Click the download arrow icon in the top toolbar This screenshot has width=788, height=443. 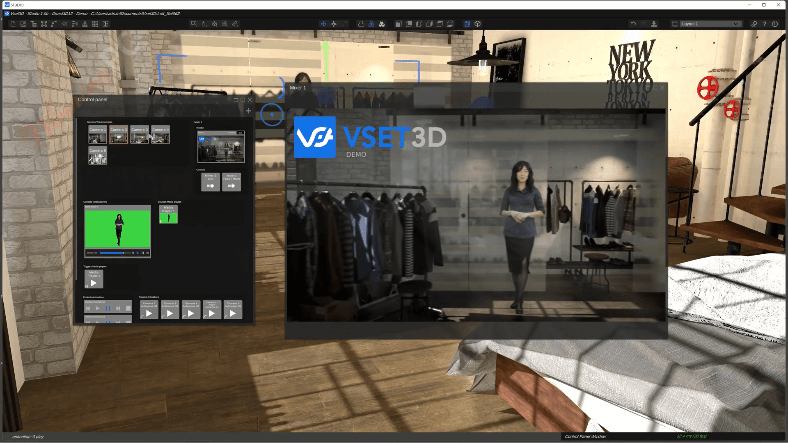654,24
